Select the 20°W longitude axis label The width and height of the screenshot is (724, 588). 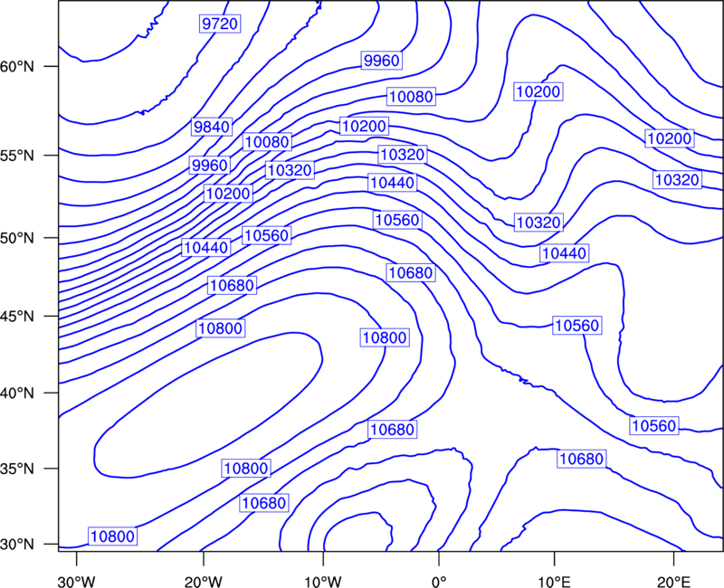pyautogui.click(x=204, y=582)
